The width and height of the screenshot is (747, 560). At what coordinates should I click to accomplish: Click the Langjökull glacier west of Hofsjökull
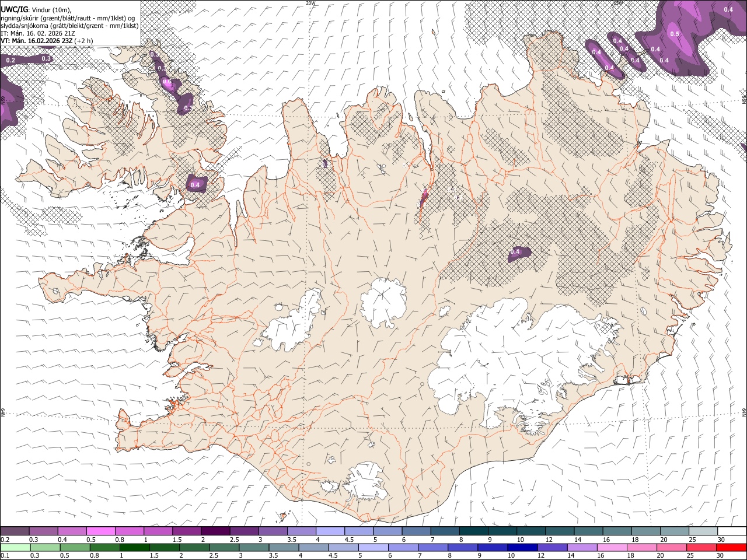[294, 322]
